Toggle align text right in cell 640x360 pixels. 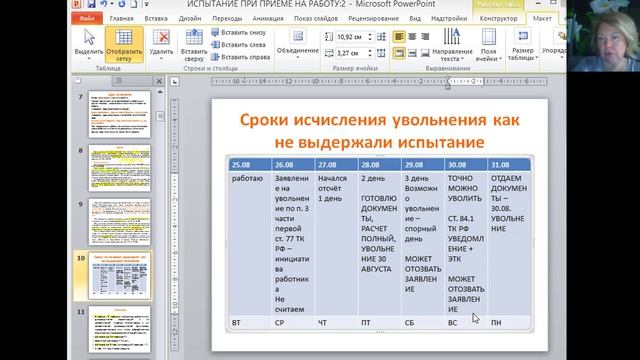click(x=425, y=37)
